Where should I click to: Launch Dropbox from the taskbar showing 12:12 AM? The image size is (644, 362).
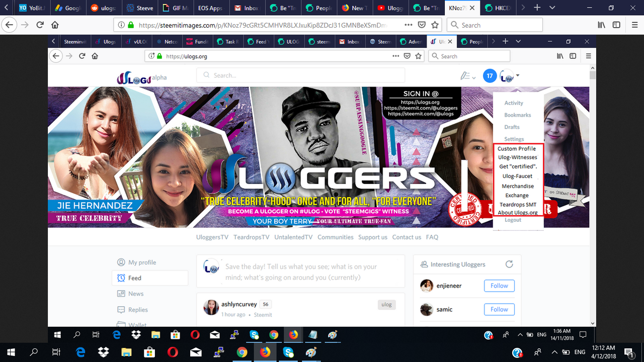pos(103,352)
